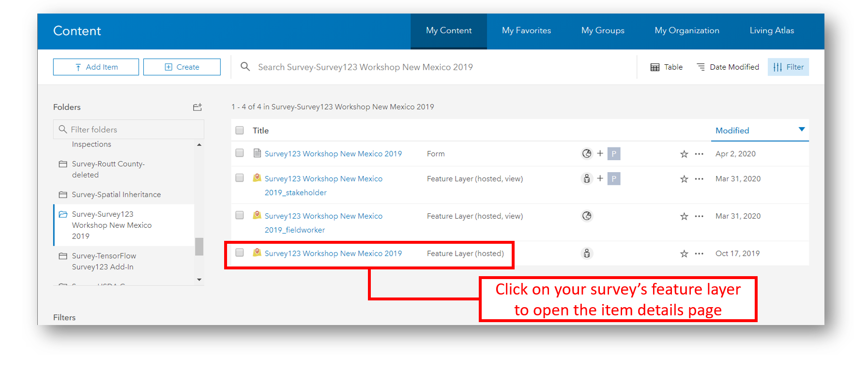The width and height of the screenshot is (868, 370).
Task: Click the Add Item button
Action: pos(96,67)
